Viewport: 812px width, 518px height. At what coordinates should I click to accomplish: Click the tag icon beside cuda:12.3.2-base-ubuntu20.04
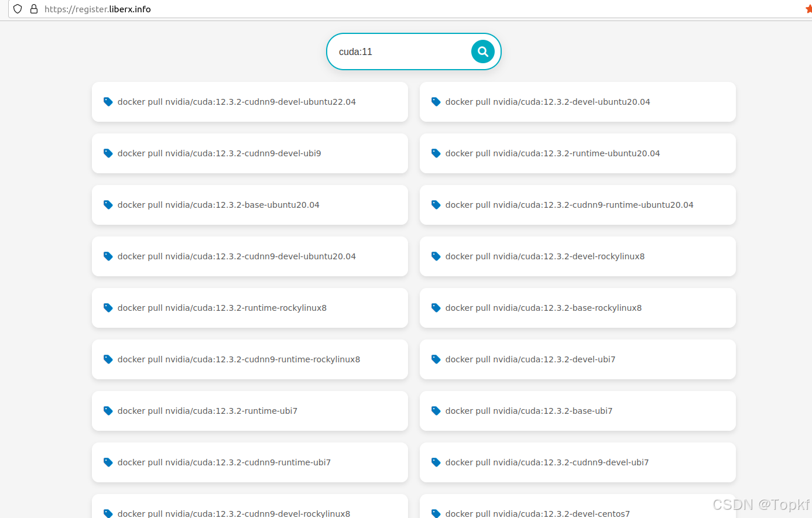point(108,205)
